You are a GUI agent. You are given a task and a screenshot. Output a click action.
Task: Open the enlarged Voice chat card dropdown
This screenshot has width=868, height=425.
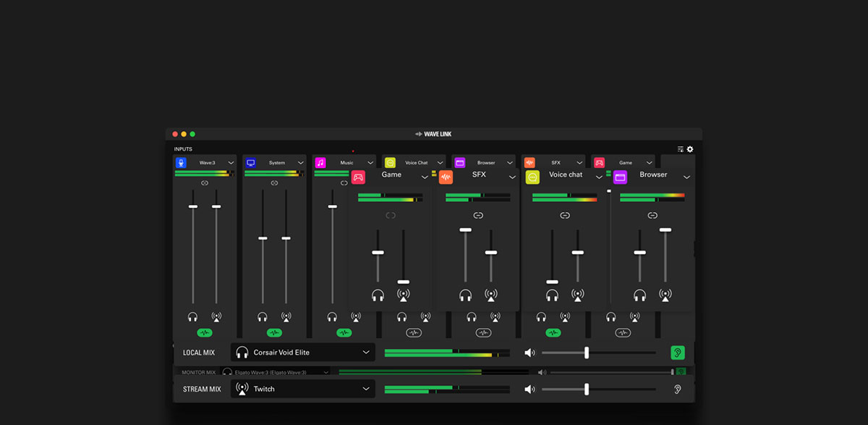(x=600, y=177)
